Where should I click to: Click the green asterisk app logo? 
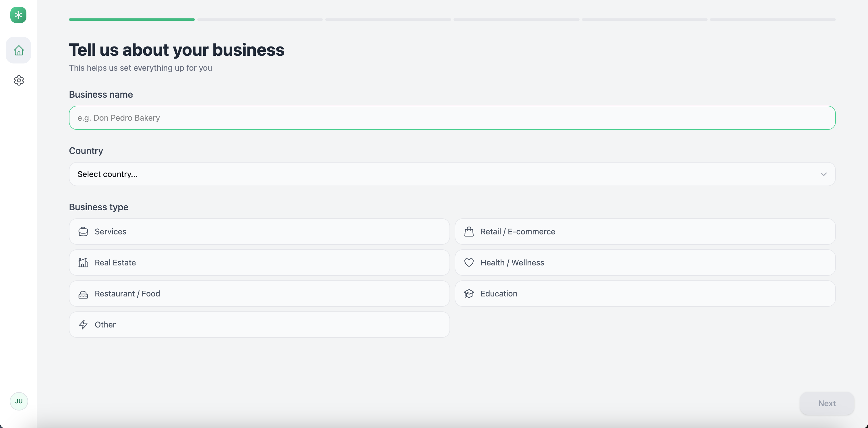click(19, 15)
